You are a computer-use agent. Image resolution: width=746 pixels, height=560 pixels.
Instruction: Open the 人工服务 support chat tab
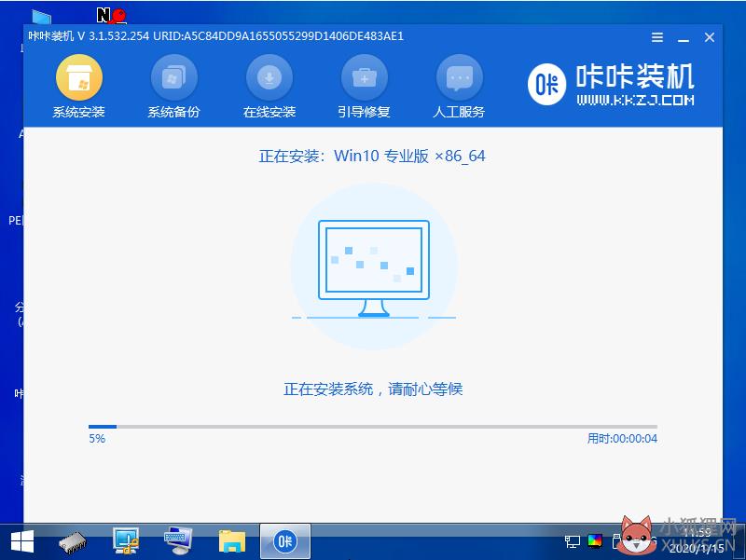459,87
